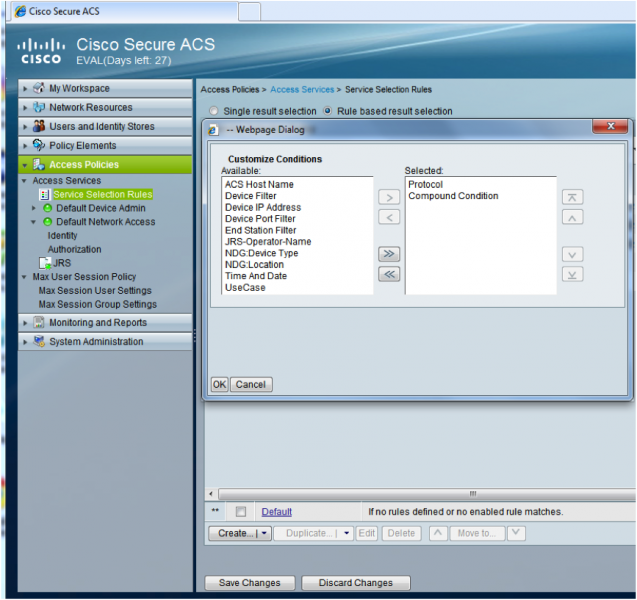
Task: Open Service Selection Rules in sidebar
Action: click(103, 195)
